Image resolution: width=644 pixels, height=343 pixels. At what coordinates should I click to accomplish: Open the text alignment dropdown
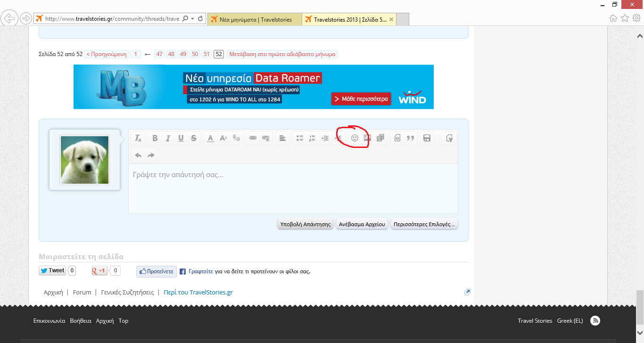coord(282,138)
